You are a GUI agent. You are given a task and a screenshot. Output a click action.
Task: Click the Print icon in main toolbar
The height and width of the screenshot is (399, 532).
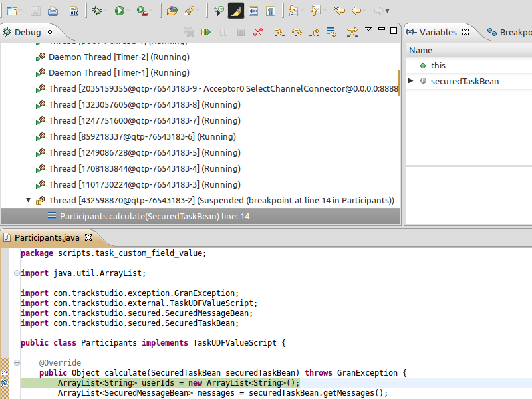point(53,11)
